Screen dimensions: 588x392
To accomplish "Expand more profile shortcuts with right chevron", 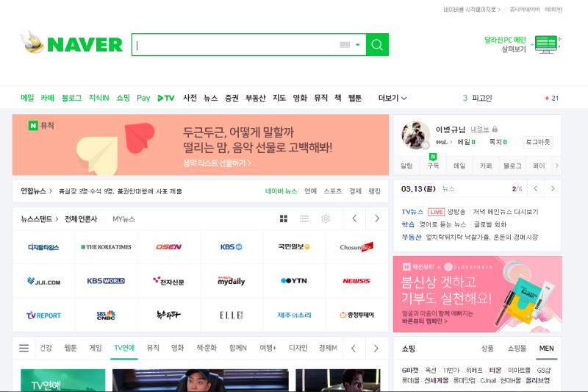I will click(557, 165).
